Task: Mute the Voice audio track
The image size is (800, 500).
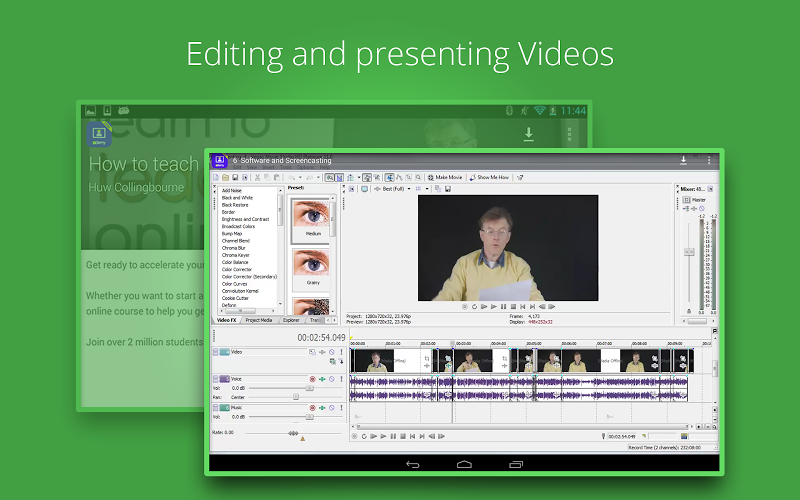Action: pos(331,379)
